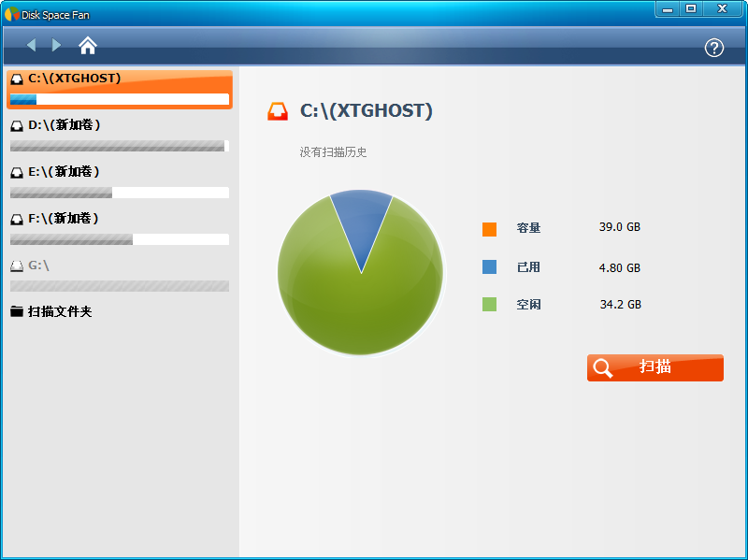
Task: Open 扫描文件夹 to scan a folder
Action: [60, 311]
